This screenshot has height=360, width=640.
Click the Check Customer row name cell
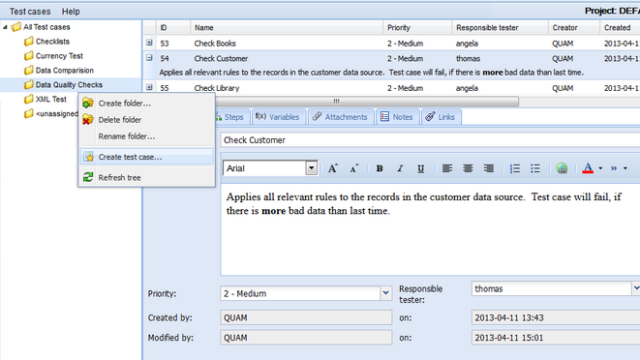click(221, 58)
